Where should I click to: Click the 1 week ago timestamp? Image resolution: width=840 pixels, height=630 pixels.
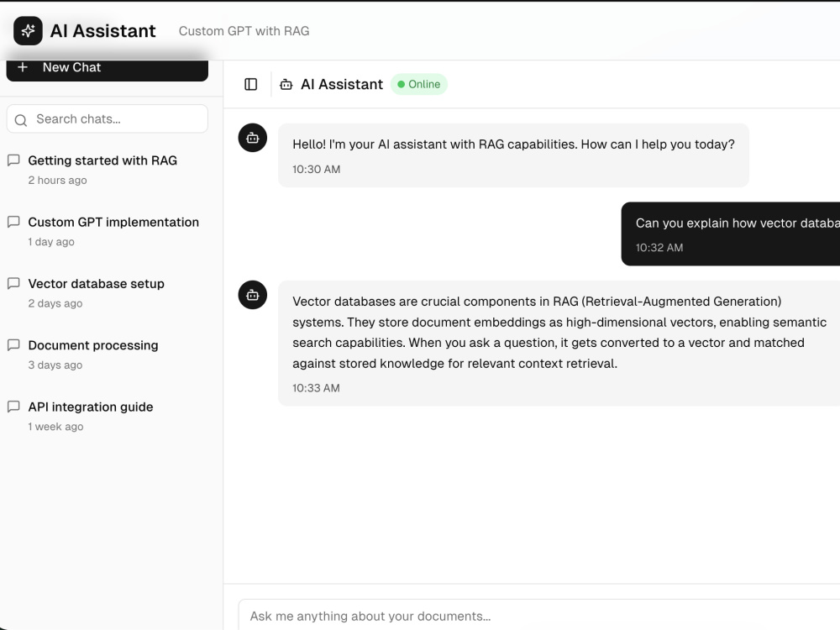click(55, 427)
